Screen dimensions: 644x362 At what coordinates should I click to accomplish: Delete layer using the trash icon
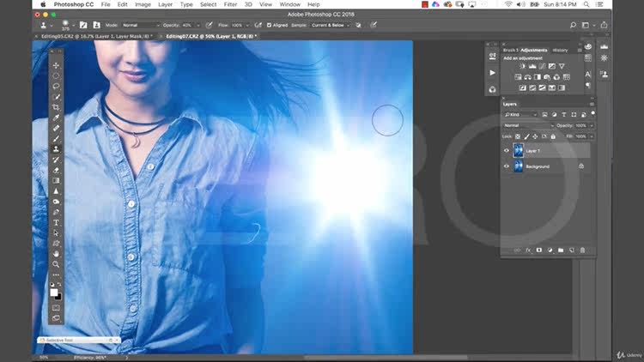pyautogui.click(x=582, y=250)
